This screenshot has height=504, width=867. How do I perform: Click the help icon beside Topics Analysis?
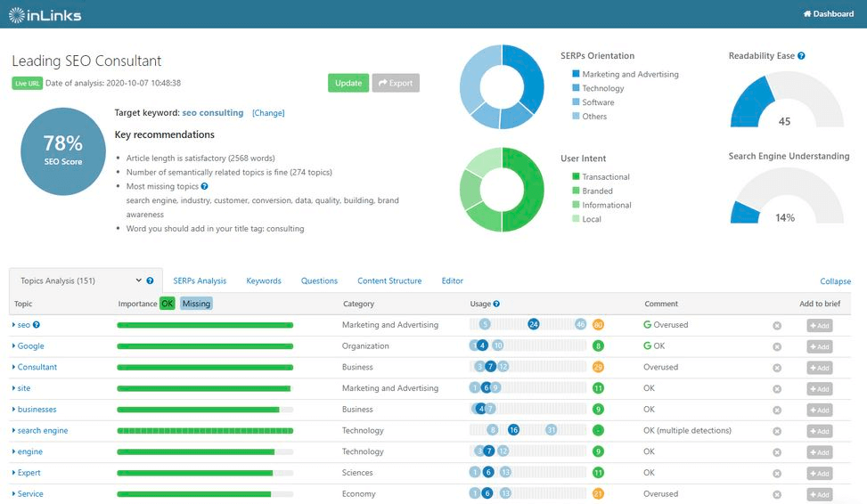coord(150,281)
